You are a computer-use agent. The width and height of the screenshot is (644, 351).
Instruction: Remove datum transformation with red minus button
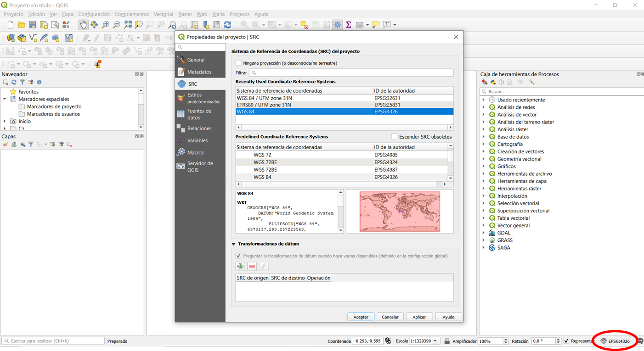click(252, 266)
